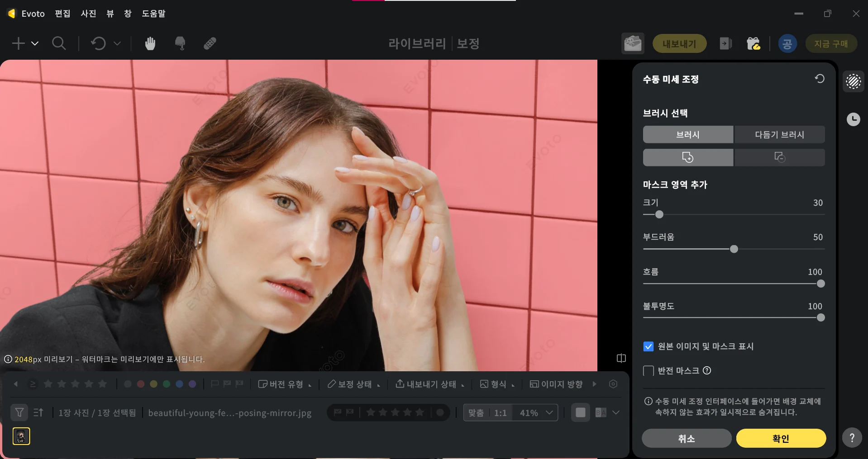Toggle the funnel filter button
Screen dimensions: 868x459
[19, 412]
